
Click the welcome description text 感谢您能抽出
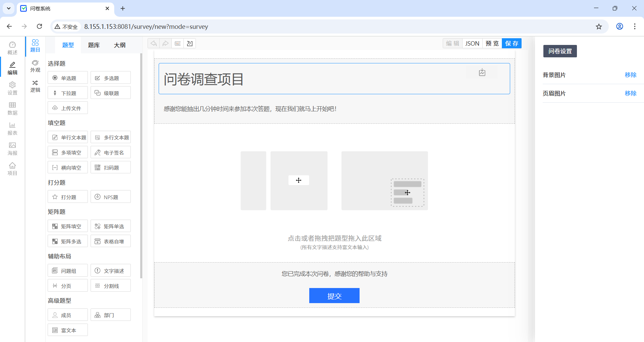click(250, 109)
